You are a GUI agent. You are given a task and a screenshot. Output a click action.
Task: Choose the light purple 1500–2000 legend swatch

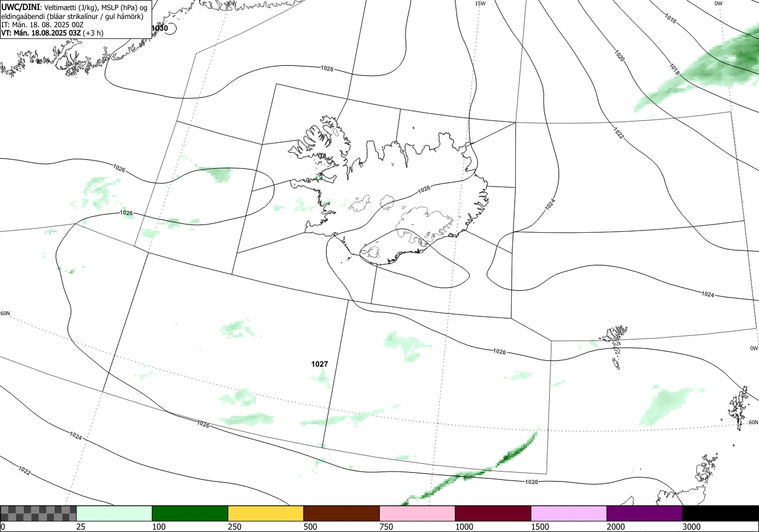[x=569, y=513]
